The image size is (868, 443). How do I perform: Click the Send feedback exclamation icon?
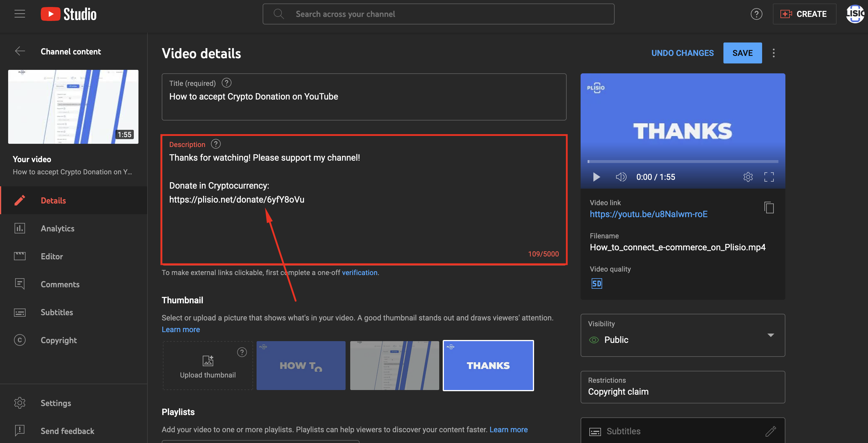coord(20,430)
